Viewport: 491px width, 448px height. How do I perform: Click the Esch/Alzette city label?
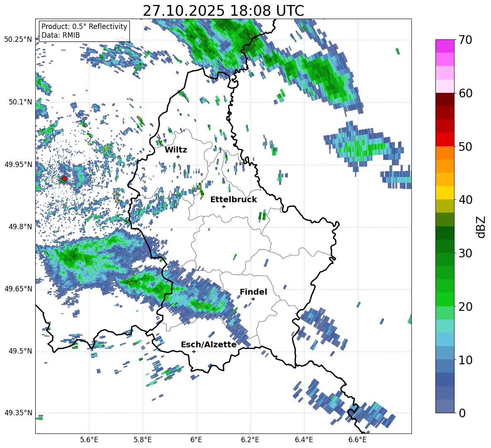coord(209,344)
